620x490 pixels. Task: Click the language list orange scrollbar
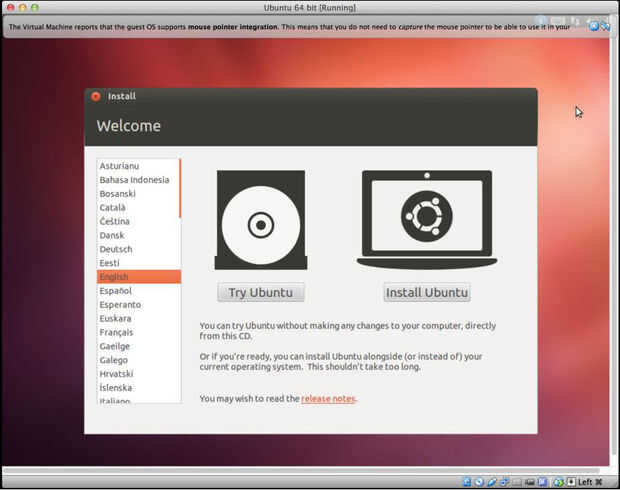(x=180, y=188)
